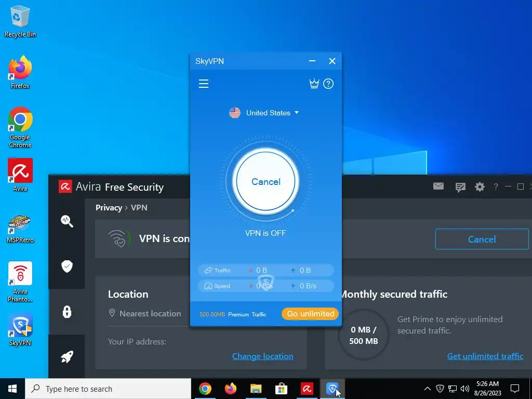Screen dimensions: 532x399
Task: Open Avira Status magnifier sidebar icon
Action: (67, 221)
